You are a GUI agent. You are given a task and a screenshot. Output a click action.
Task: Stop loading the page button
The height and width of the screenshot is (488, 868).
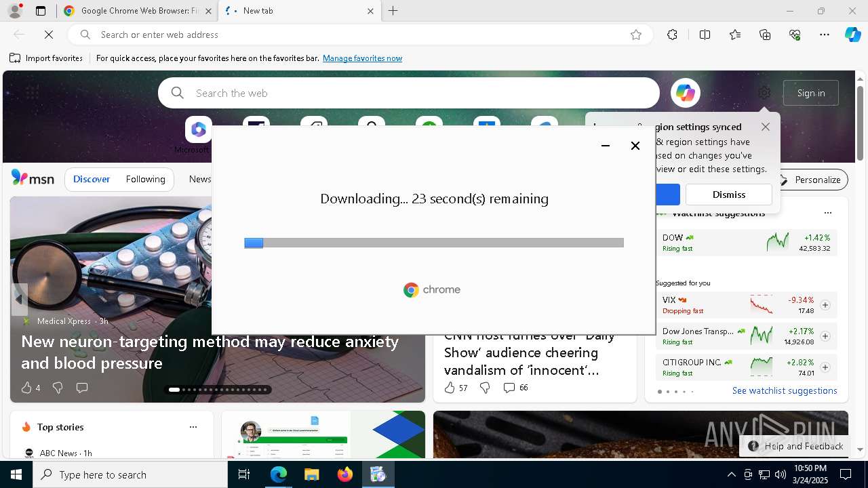(49, 35)
